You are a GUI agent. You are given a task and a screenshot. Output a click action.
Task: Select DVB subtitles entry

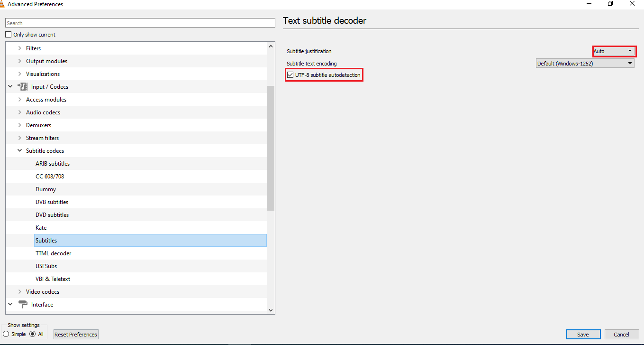tap(52, 202)
